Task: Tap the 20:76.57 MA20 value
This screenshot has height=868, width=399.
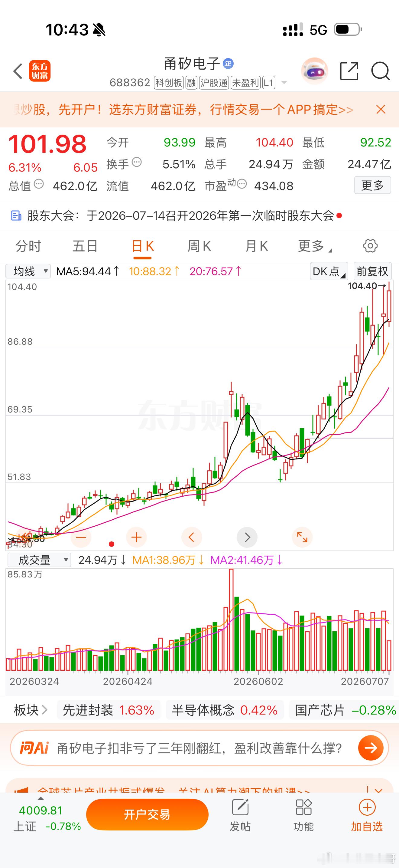Action: (x=215, y=271)
